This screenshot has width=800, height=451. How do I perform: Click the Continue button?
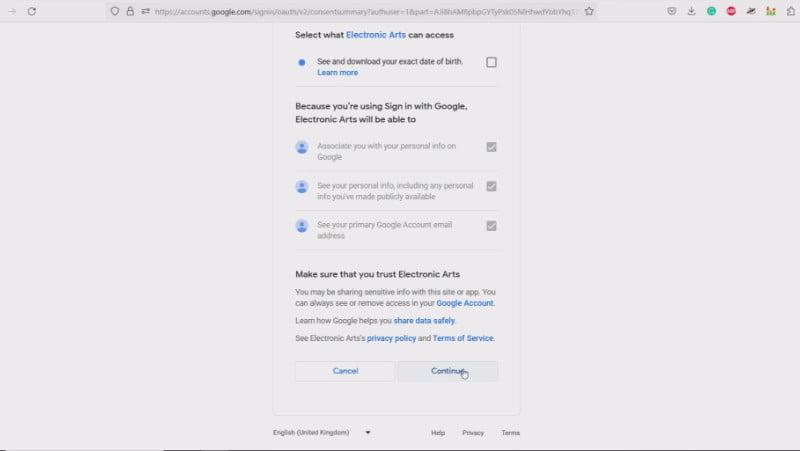pyautogui.click(x=447, y=371)
